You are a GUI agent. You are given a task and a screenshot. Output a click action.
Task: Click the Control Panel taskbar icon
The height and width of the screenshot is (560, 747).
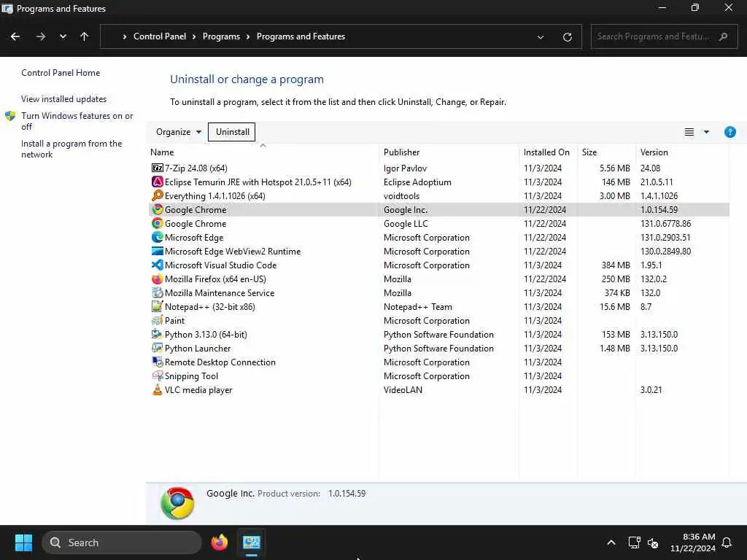(251, 542)
